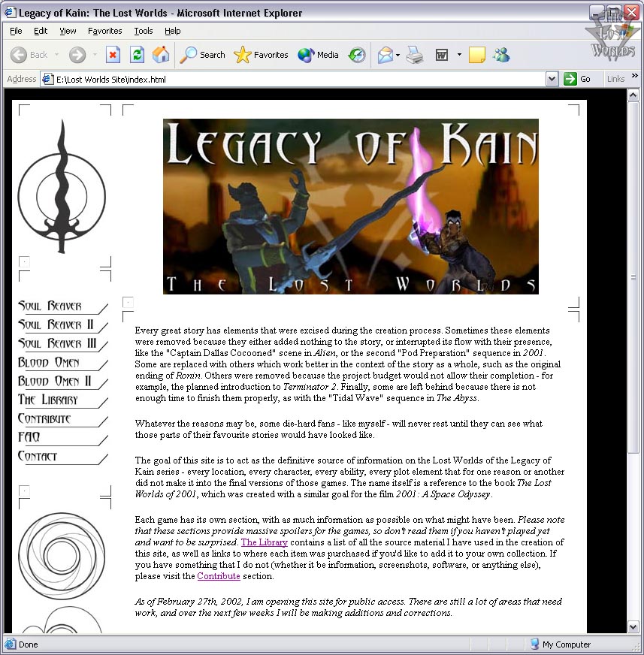The height and width of the screenshot is (655, 644).
Task: Click the Legacy of Kain banner image
Action: 351,207
